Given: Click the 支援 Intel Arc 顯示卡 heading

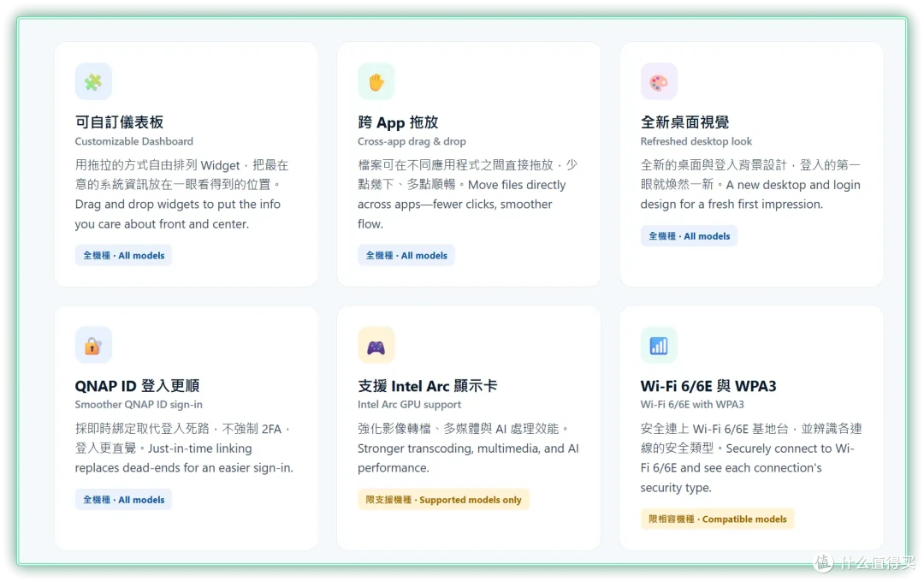Looking at the screenshot, I should 427,386.
